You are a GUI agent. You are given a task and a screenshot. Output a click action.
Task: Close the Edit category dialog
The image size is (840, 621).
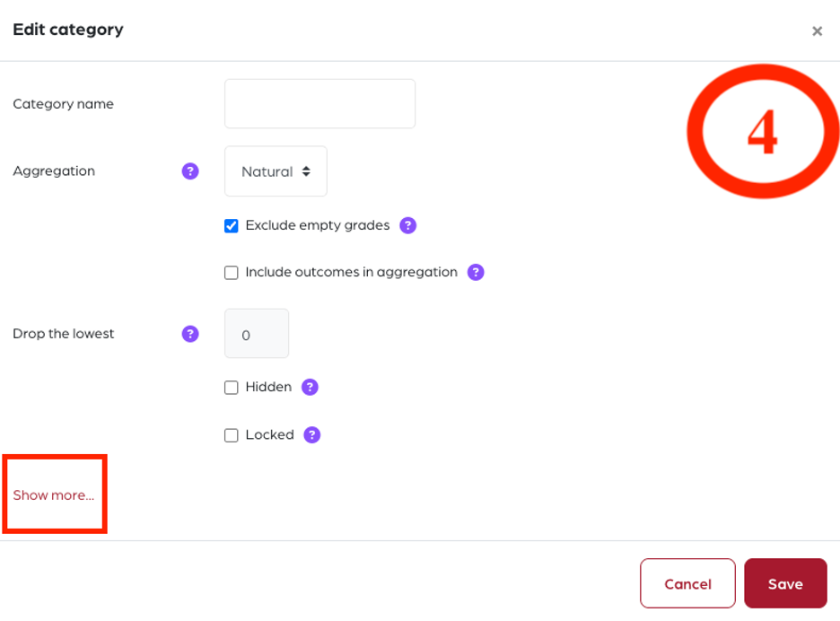[x=817, y=31]
